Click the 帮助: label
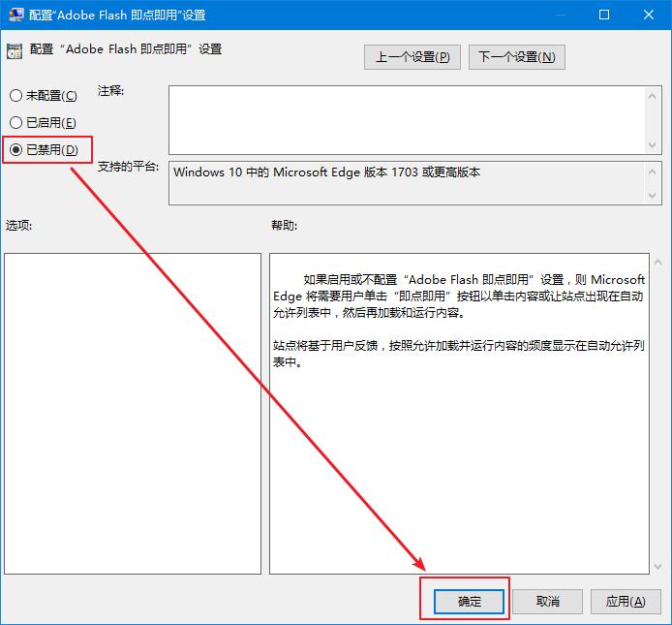Viewport: 672px width, 625px height. coord(284,225)
